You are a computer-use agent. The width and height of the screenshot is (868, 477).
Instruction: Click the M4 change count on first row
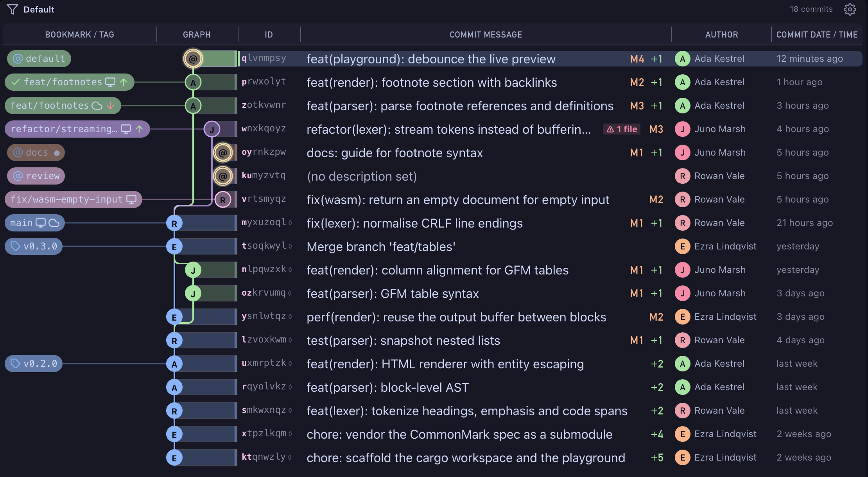(x=637, y=59)
